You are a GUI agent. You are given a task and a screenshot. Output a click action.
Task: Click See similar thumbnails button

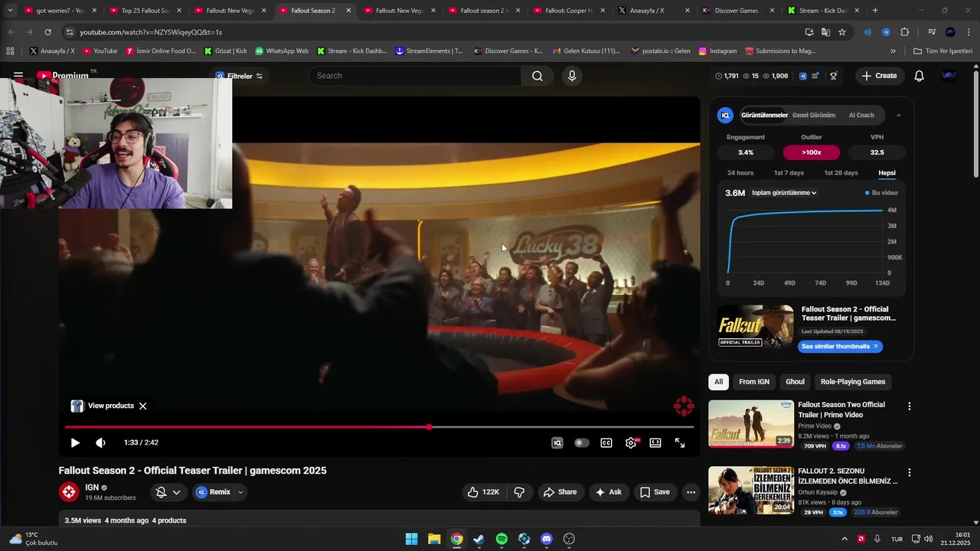point(840,347)
